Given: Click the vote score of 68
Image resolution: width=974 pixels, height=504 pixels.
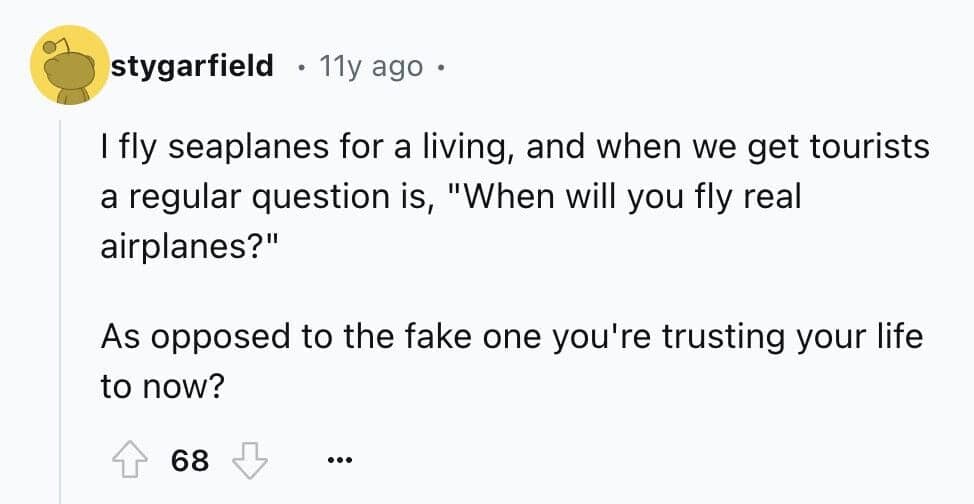Looking at the screenshot, I should 190,460.
